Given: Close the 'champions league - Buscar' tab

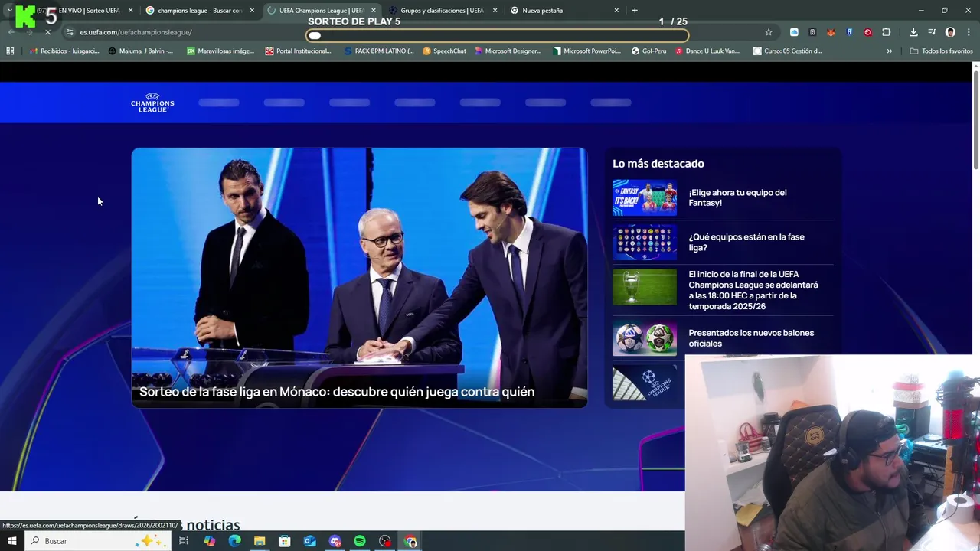Looking at the screenshot, I should point(252,11).
